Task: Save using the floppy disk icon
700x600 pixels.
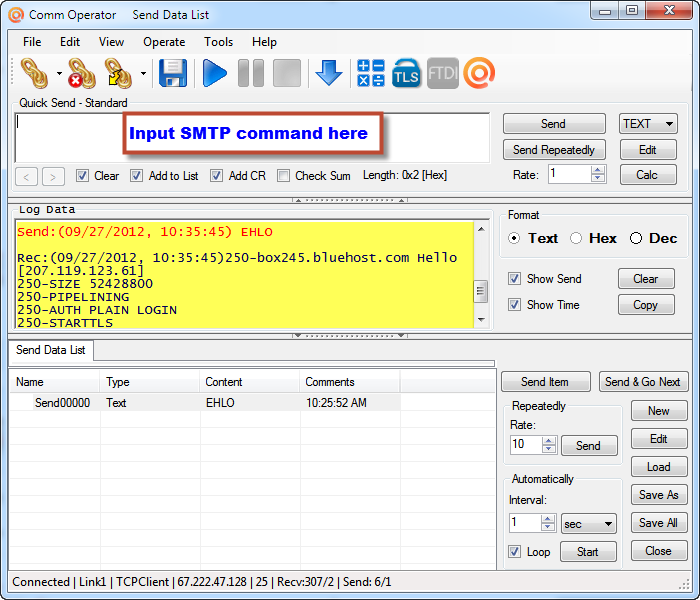Action: pos(173,73)
